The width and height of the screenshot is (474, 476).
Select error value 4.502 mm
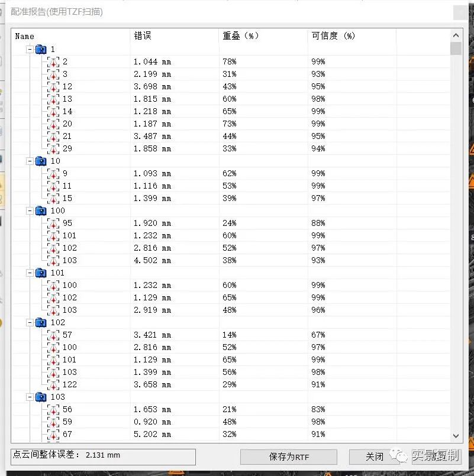coord(152,260)
